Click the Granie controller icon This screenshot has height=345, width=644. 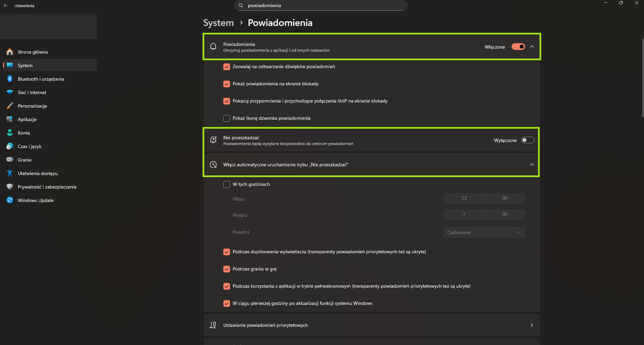[10, 160]
